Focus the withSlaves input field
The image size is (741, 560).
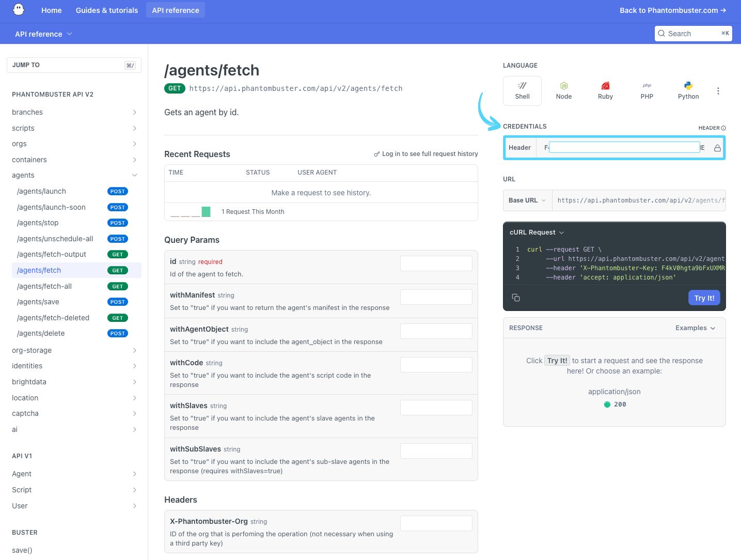tap(436, 408)
